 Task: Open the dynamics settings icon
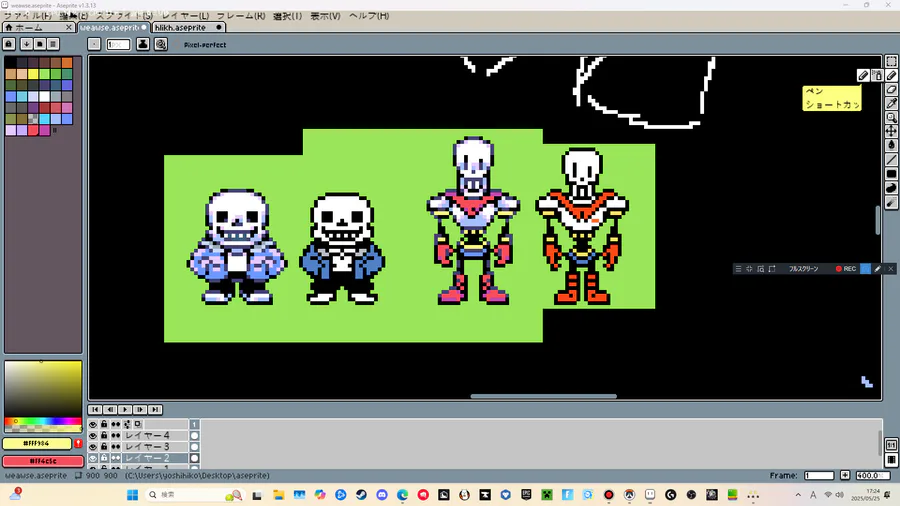tap(161, 44)
